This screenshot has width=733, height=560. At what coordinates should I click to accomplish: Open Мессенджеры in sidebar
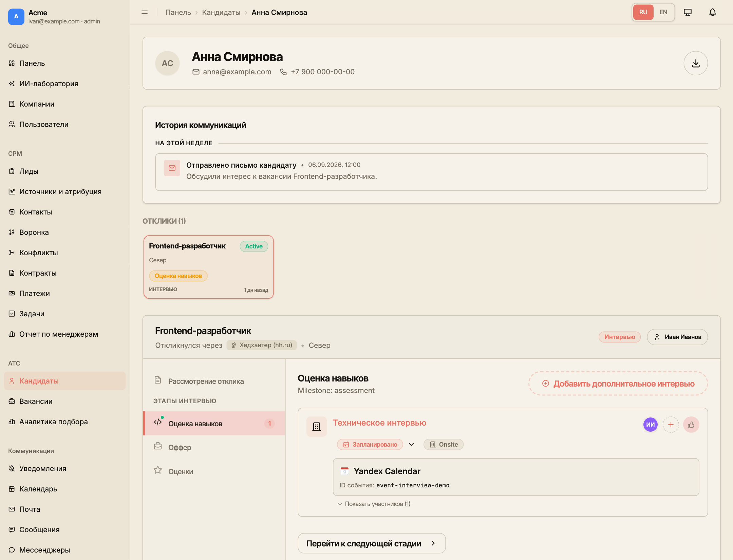(x=65, y=550)
